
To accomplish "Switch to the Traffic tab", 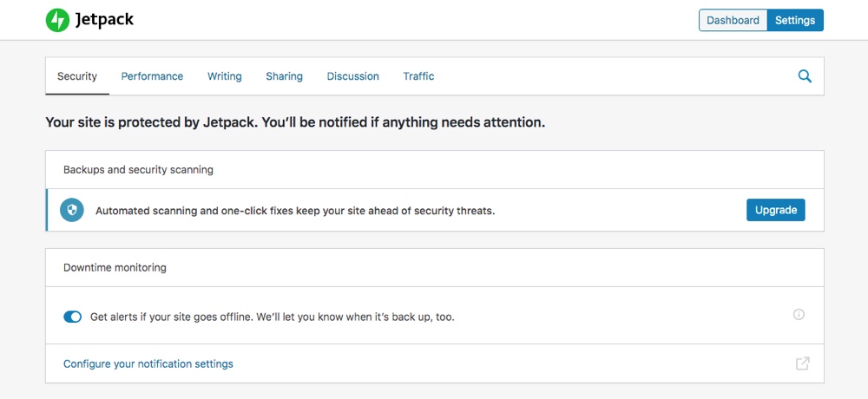I will click(418, 76).
